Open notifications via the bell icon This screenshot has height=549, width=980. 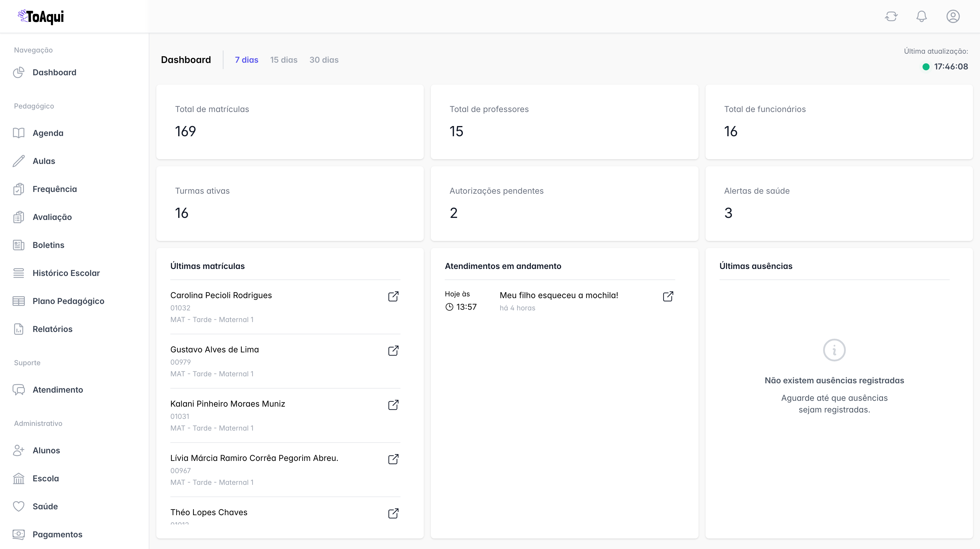pyautogui.click(x=922, y=16)
